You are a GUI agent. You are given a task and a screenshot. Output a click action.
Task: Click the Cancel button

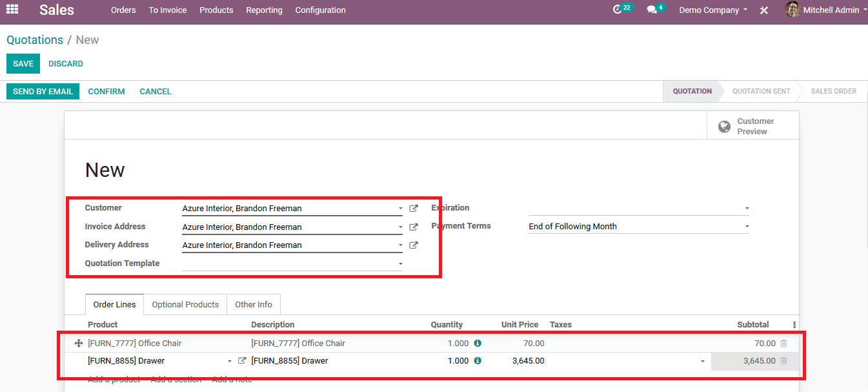pyautogui.click(x=156, y=91)
